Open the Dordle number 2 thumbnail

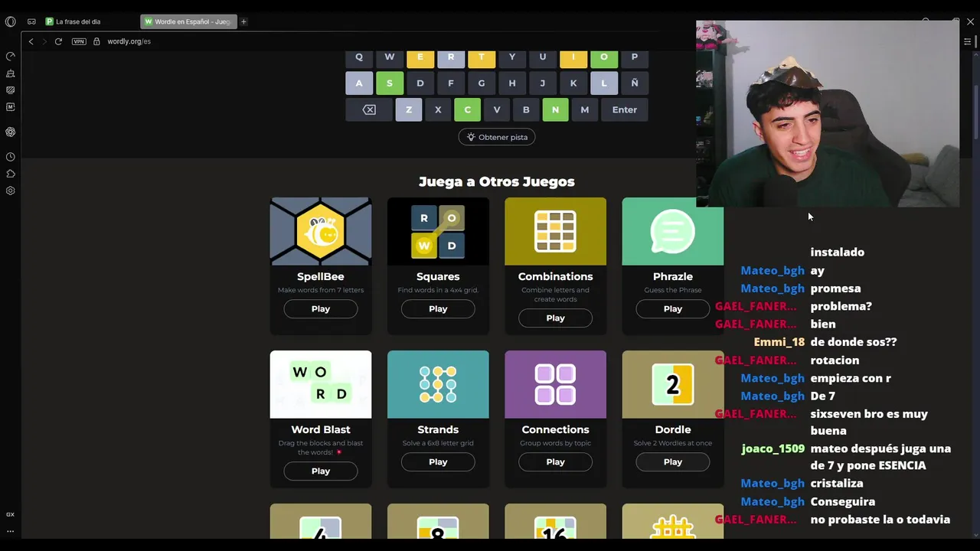point(673,384)
